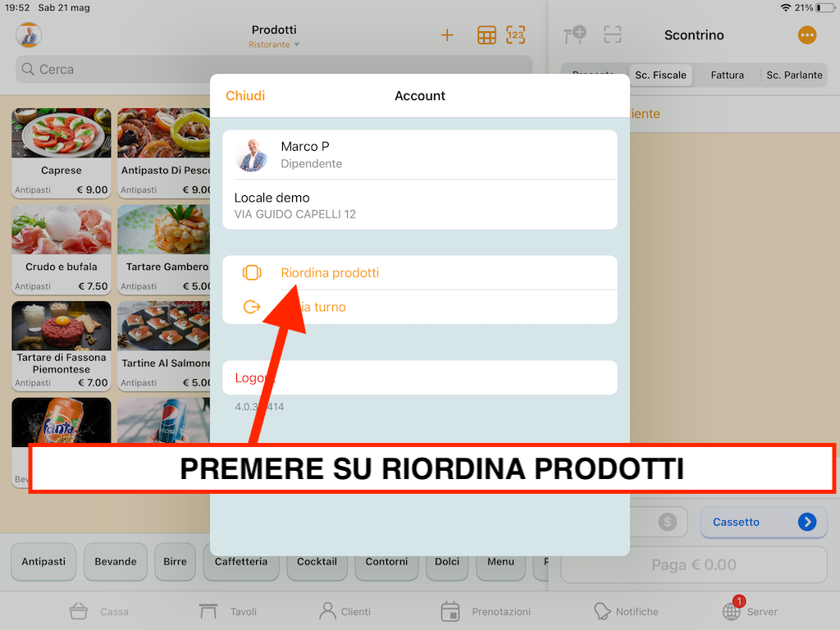Expand the Ristorante dropdown under Prodotti
Image resolution: width=840 pixels, height=630 pixels.
(274, 44)
